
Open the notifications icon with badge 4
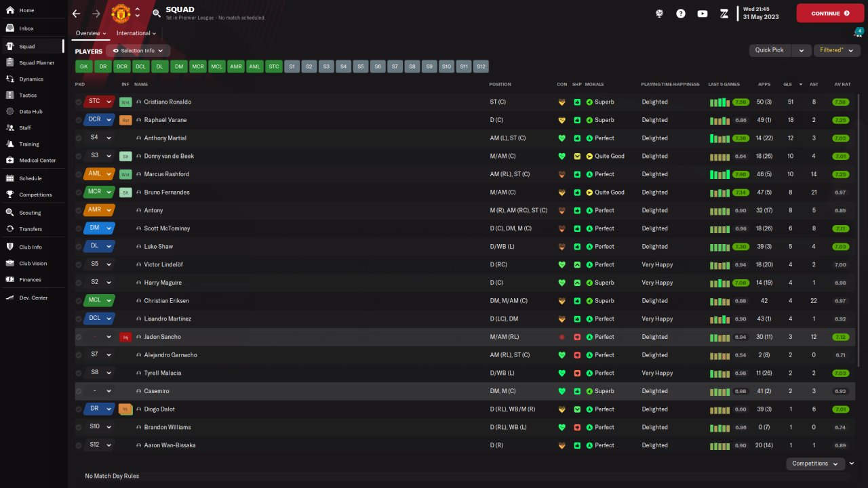(858, 33)
